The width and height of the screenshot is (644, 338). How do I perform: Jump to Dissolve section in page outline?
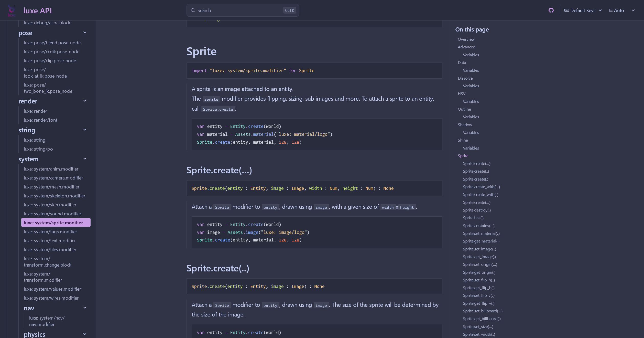[x=465, y=78]
